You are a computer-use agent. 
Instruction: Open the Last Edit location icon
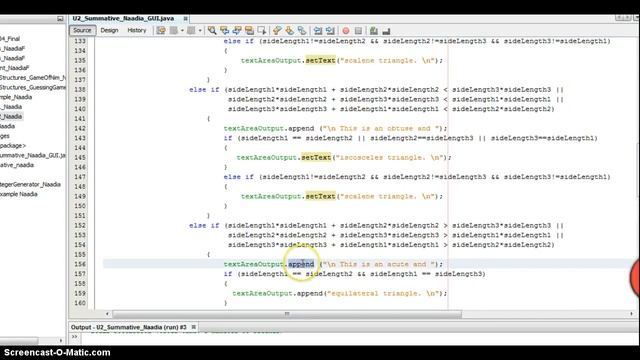[x=161, y=31]
